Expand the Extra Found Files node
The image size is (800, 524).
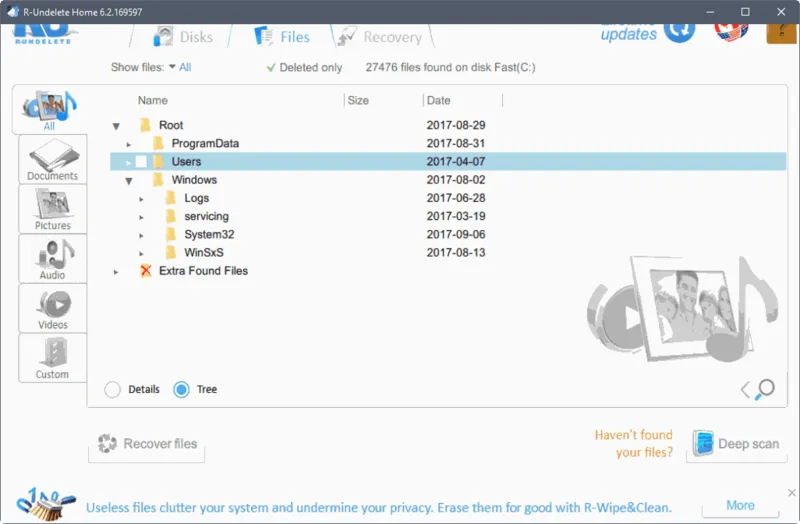(116, 272)
